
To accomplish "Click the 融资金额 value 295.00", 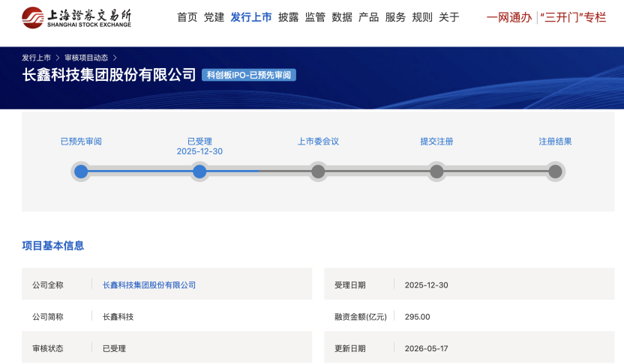I will point(418,317).
